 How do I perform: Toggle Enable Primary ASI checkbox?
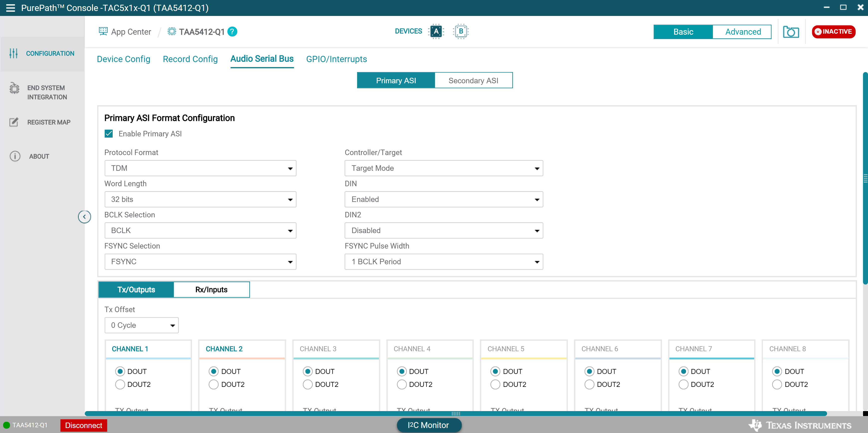pyautogui.click(x=108, y=134)
